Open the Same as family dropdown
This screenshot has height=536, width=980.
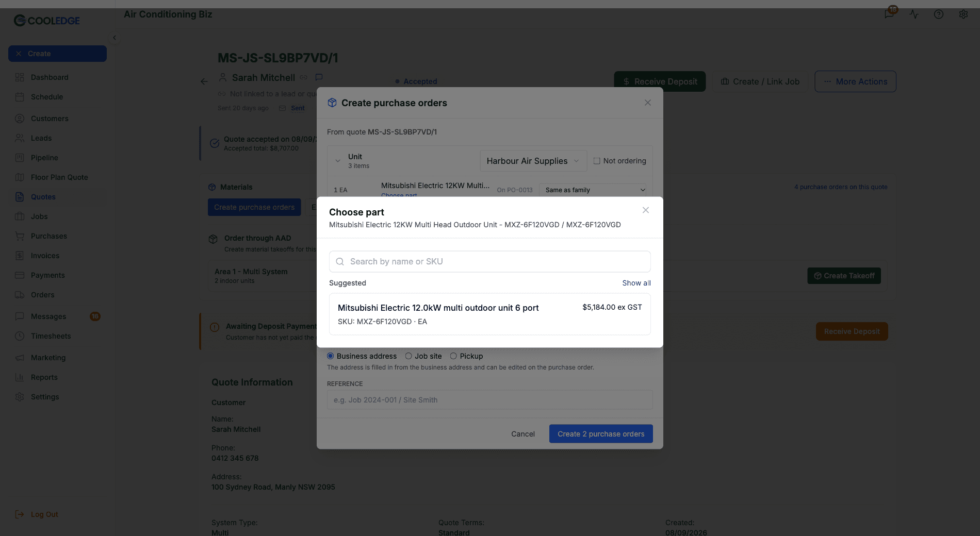point(593,190)
